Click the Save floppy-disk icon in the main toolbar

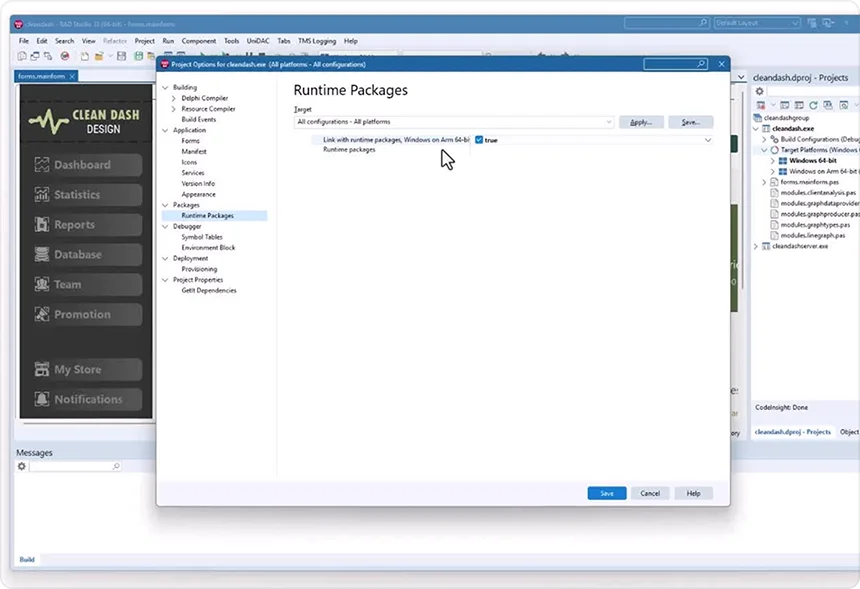point(122,56)
